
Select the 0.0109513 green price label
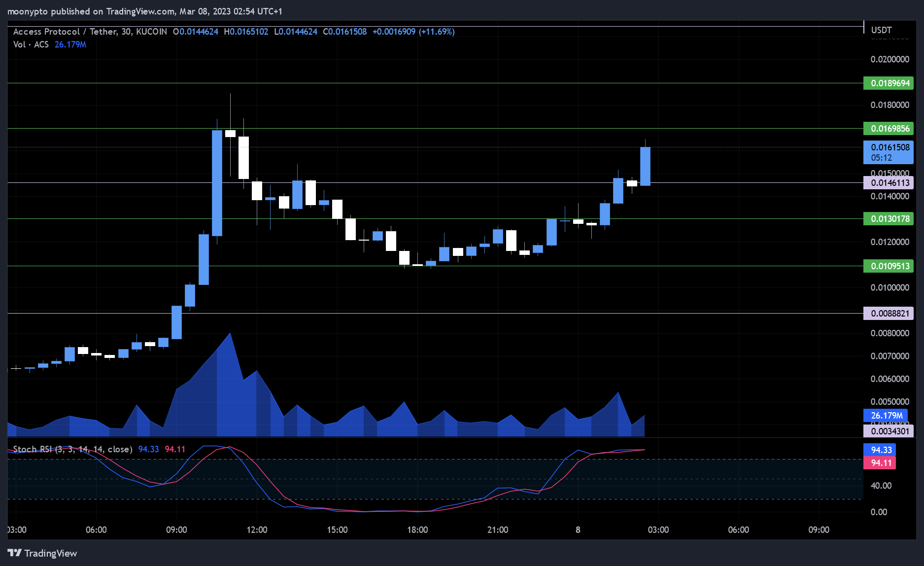889,266
